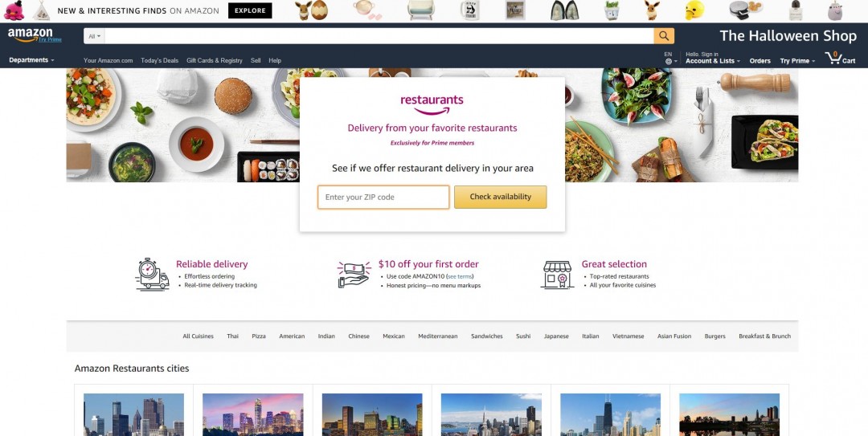Image resolution: width=868 pixels, height=436 pixels.
Task: Click the globe language icon
Action: click(668, 61)
